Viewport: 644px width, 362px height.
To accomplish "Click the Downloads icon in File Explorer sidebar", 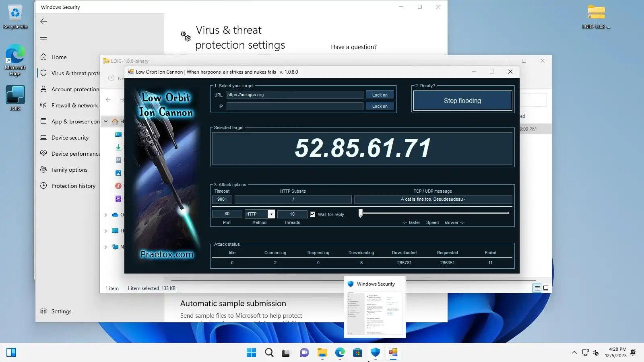I will 118,147.
